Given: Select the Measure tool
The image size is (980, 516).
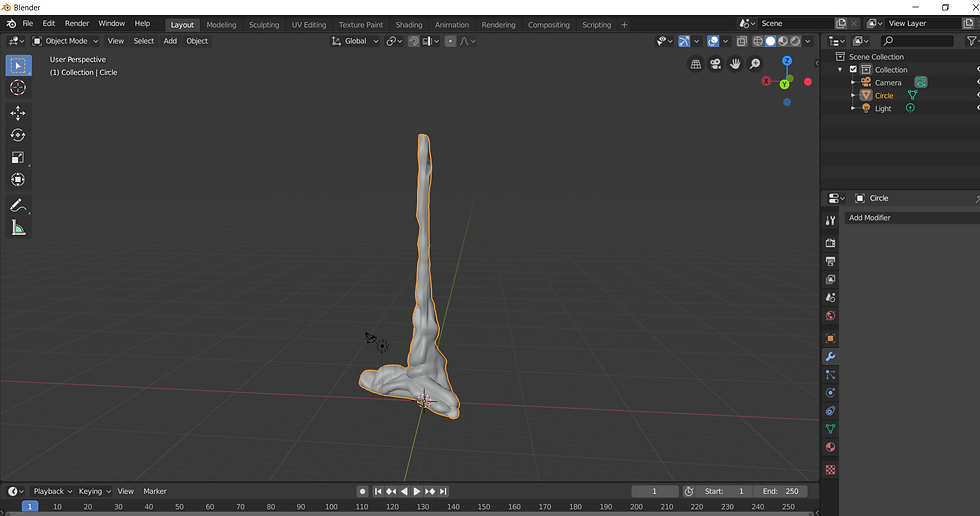Looking at the screenshot, I should coord(18,228).
